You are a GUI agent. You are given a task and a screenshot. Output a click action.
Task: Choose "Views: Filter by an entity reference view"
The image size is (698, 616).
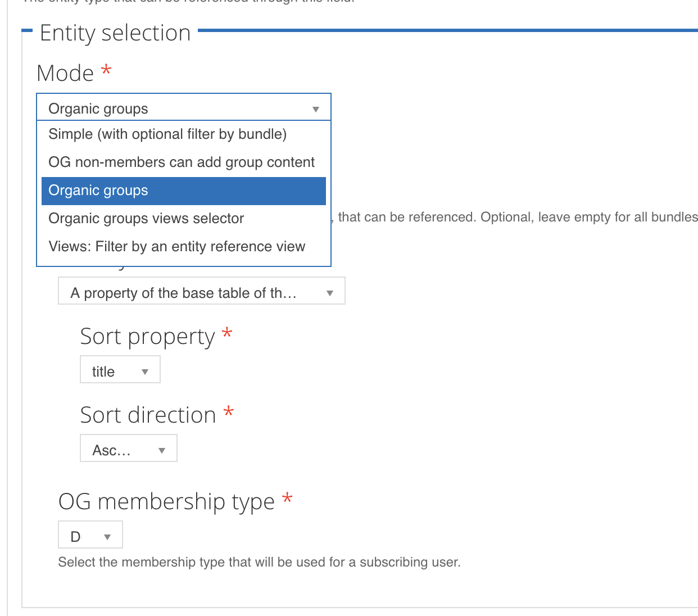click(176, 247)
